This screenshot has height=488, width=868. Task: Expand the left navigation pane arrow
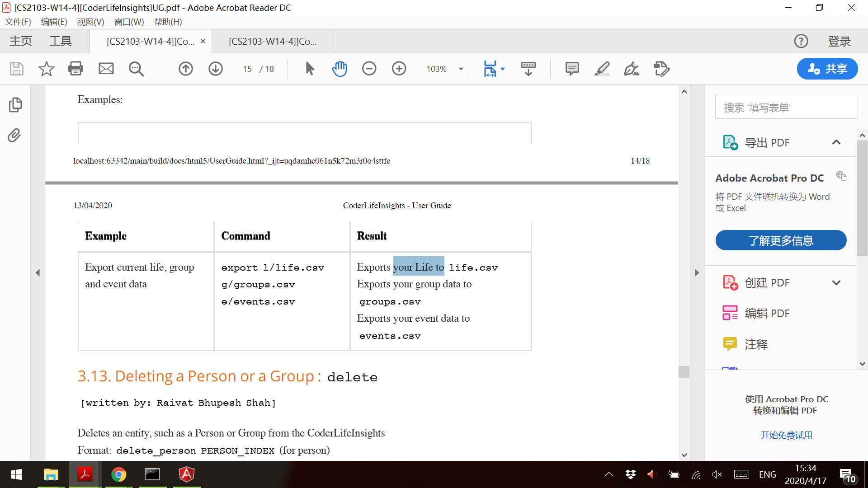(38, 272)
